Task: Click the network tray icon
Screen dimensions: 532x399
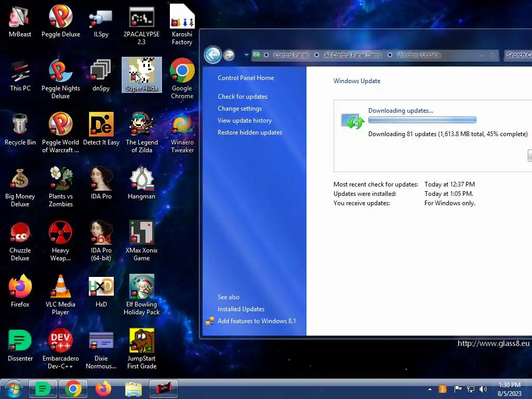Action: tap(471, 389)
